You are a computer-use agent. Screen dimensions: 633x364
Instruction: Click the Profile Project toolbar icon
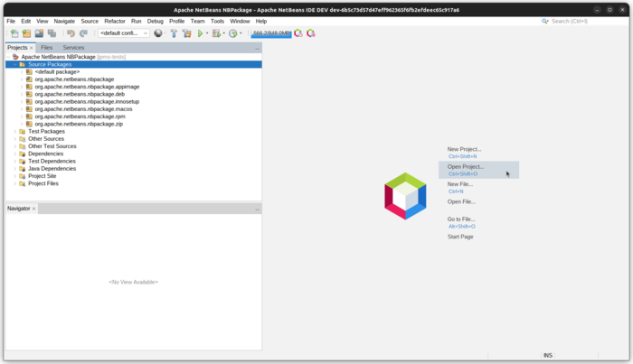(x=233, y=33)
